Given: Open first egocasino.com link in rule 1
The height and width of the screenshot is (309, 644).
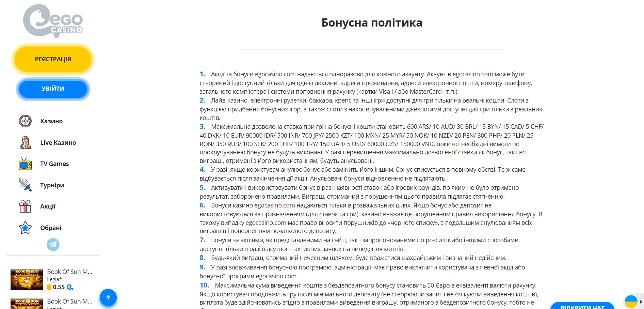Looking at the screenshot, I should 275,74.
